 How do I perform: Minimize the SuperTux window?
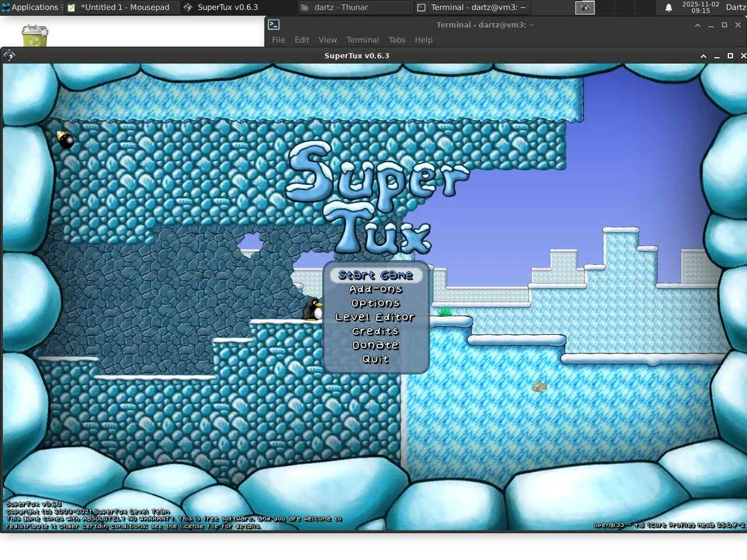[x=717, y=56]
